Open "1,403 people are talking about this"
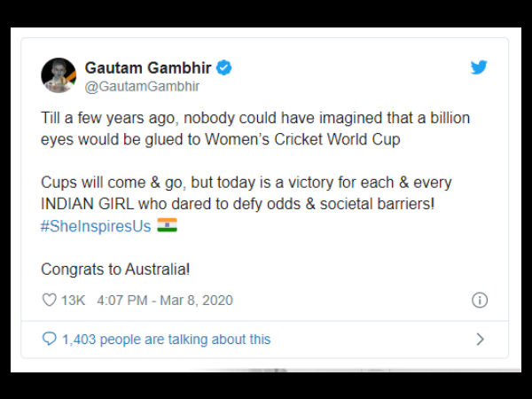 [x=167, y=339]
